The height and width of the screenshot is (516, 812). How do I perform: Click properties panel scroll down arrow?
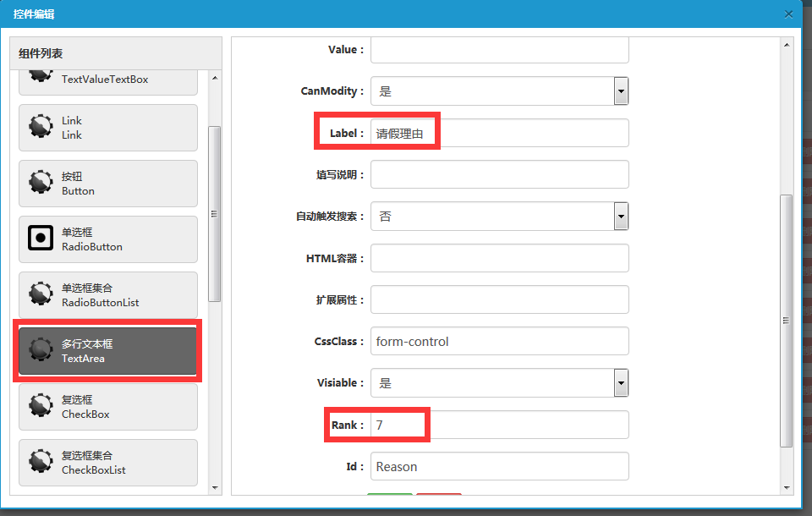(x=787, y=487)
